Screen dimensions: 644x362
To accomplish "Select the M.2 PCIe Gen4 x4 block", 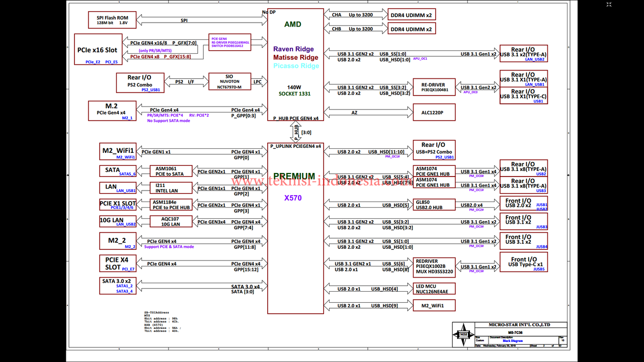I will pyautogui.click(x=112, y=111).
